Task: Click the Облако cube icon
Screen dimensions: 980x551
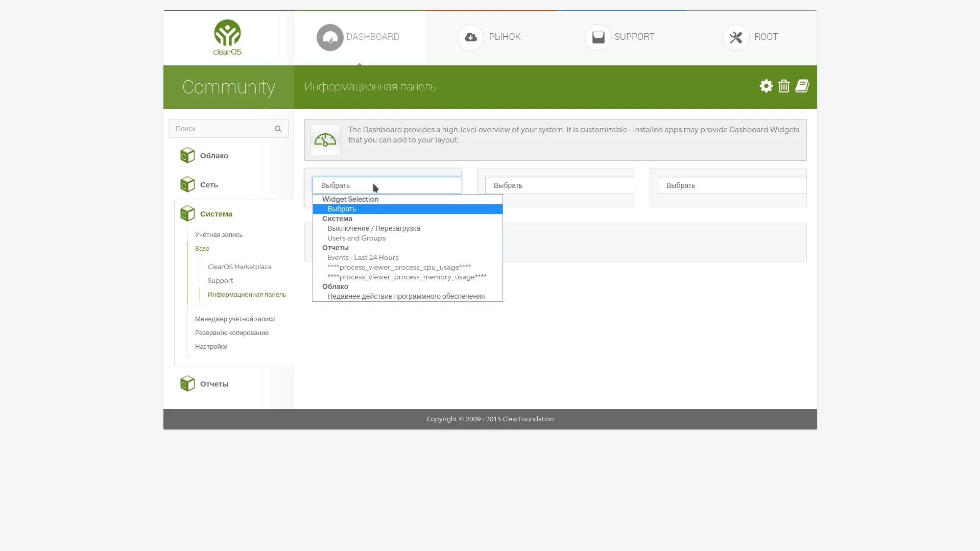Action: click(x=187, y=155)
